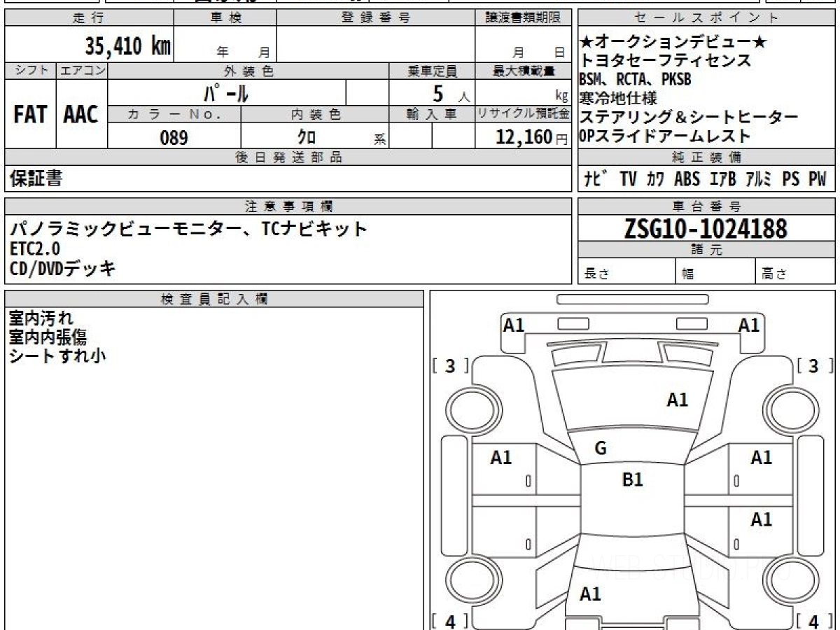Click the "純正装備" header
Viewport: 840px width, 630px height.
tap(706, 157)
